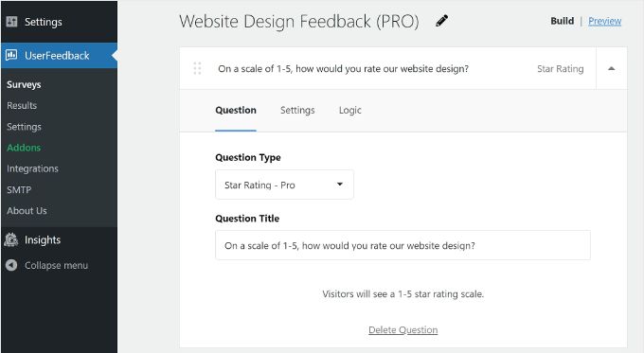
Task: Grab the question drag handle dots
Action: tap(197, 68)
